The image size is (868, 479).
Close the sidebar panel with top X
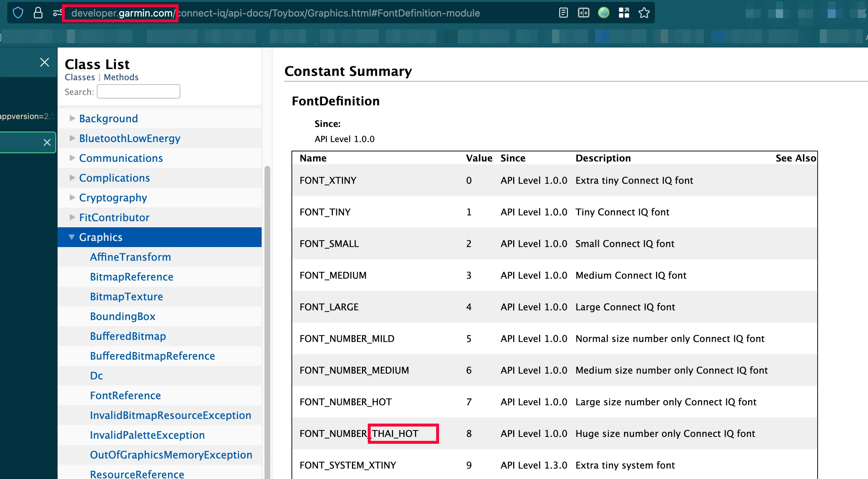[45, 62]
